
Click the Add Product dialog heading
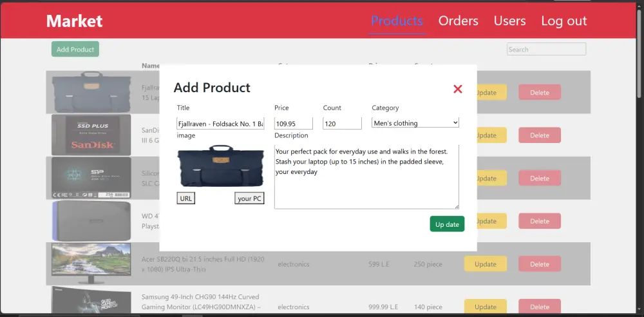click(212, 88)
